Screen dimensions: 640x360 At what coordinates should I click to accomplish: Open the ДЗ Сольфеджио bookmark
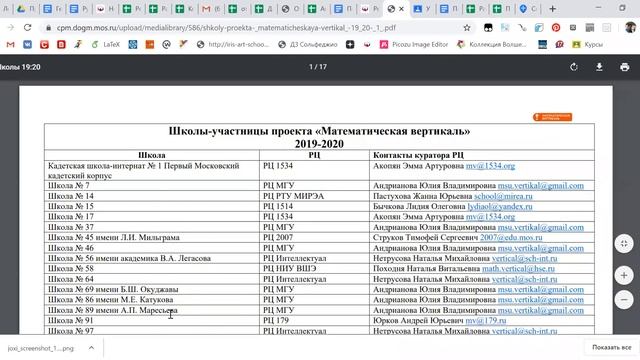click(308, 44)
